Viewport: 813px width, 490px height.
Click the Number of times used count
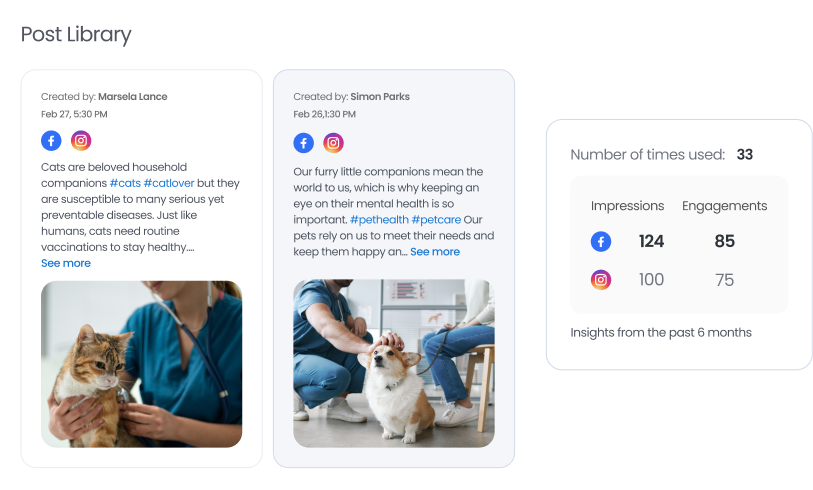pos(745,155)
